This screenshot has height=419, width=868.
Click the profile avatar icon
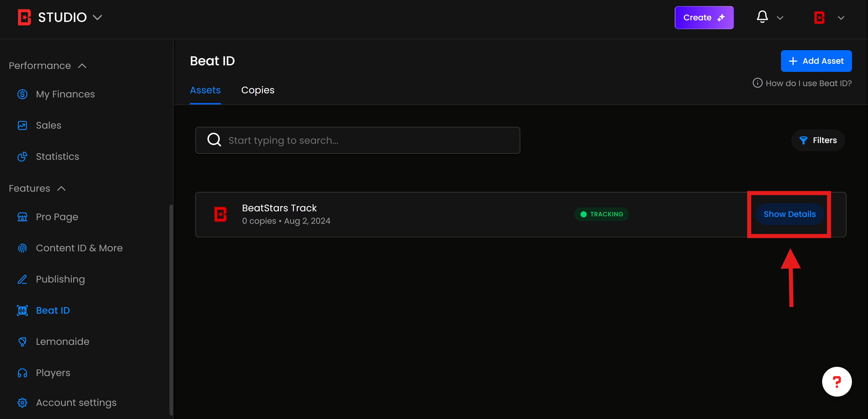point(819,18)
